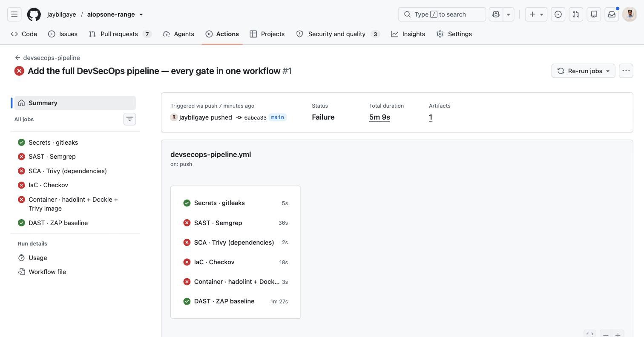This screenshot has width=644, height=337.
Task: Click the devsecops-pipeline.yml heading
Action: pyautogui.click(x=210, y=154)
